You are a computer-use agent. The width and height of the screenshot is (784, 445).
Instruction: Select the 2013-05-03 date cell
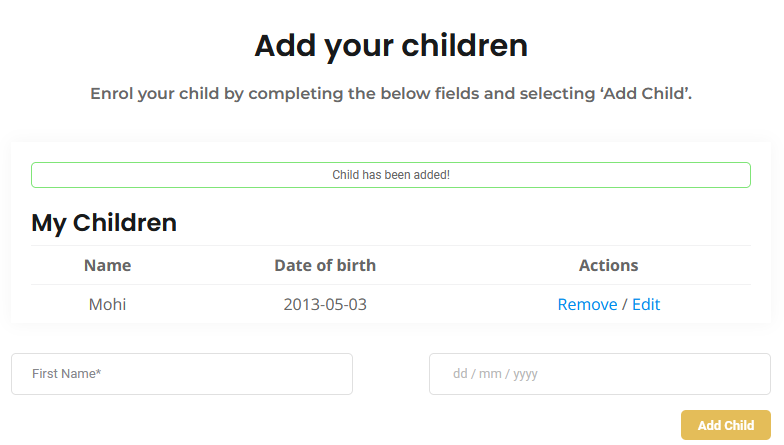pos(325,304)
